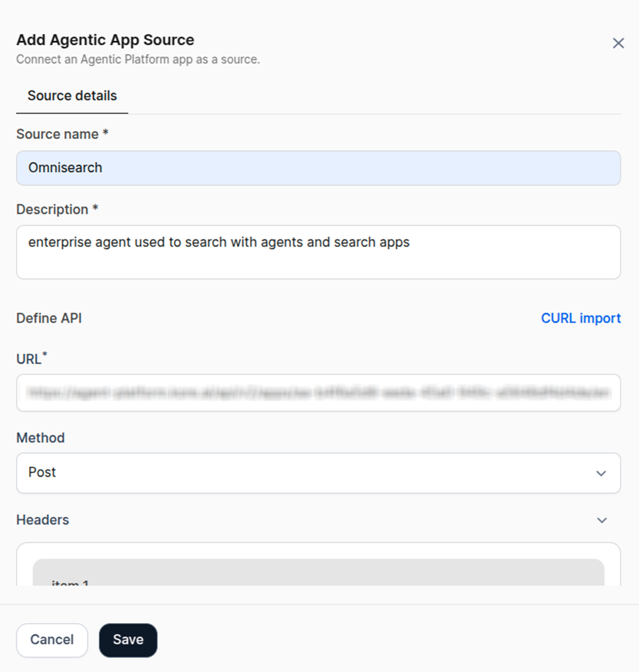Collapse the Headers section using its chevron
Viewport: 639px width, 672px height.
602,520
